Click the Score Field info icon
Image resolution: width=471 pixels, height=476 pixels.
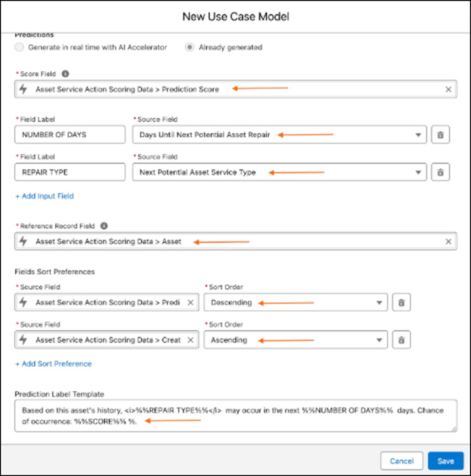click(65, 74)
